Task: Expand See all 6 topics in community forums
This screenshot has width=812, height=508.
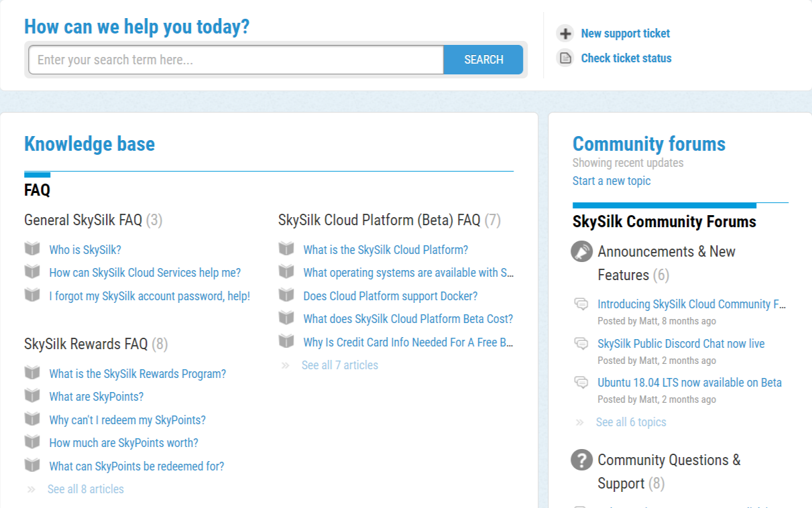Action: coord(630,422)
